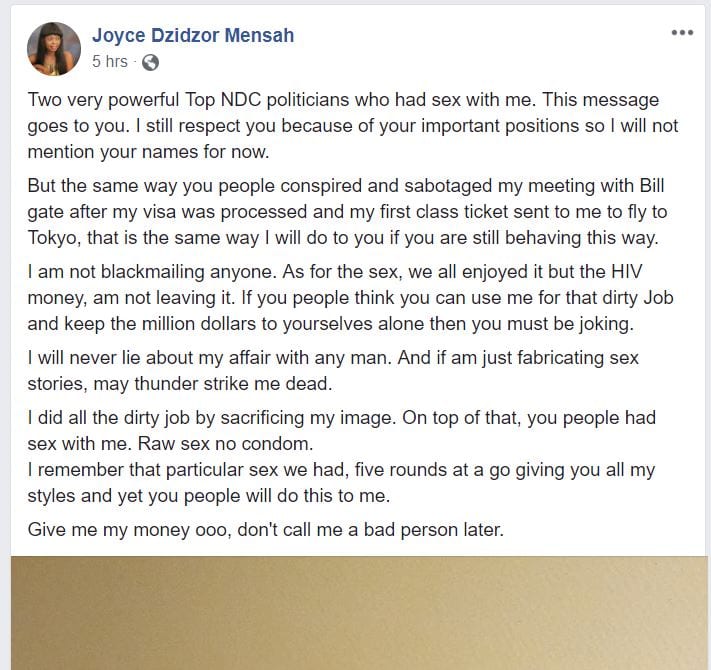
Task: Open the post options three-dot menu
Action: coord(682,32)
